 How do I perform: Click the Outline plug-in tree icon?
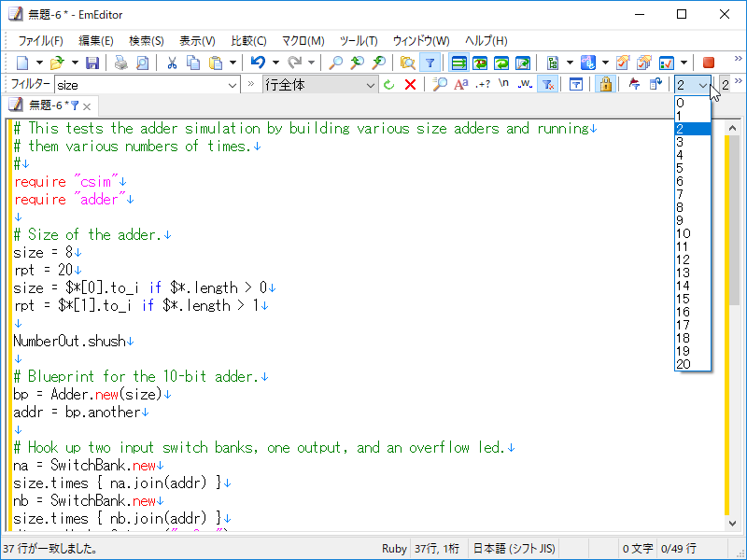[553, 63]
